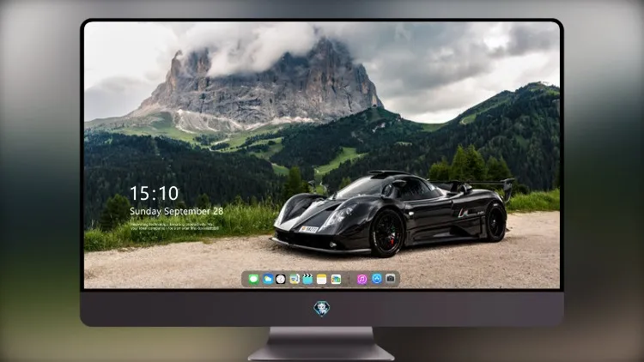Open the Clock app in dock
644x362 pixels.
(x=281, y=279)
